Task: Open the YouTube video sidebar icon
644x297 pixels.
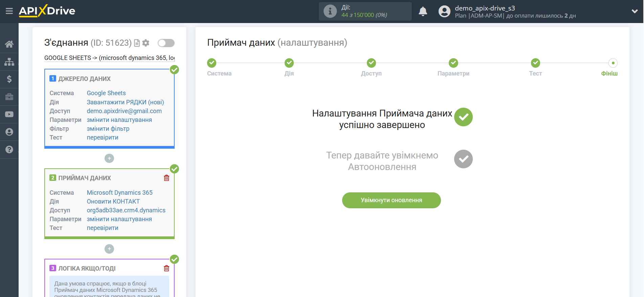Action: coord(9,114)
